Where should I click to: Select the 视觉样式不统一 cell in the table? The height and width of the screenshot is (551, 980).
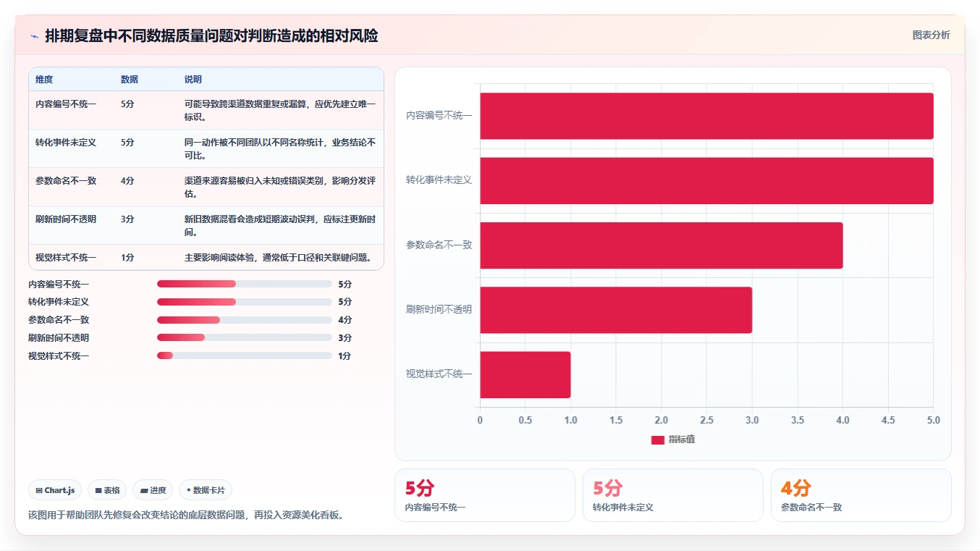pyautogui.click(x=66, y=258)
